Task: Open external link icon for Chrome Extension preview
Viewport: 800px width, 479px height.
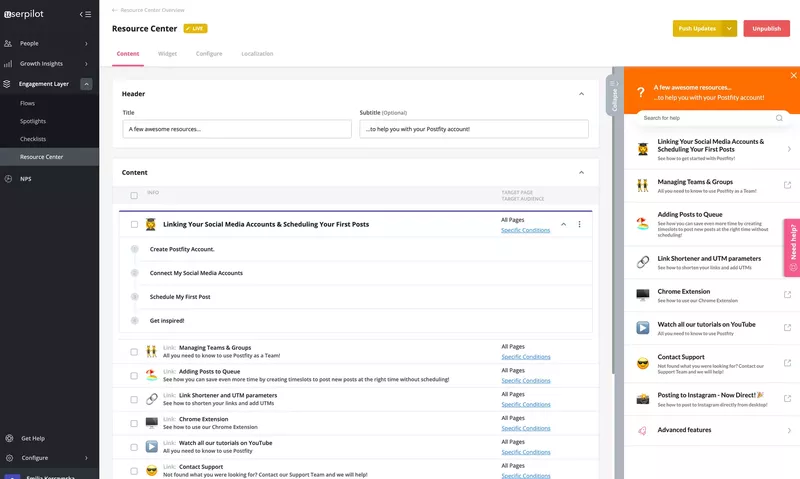Action: click(x=787, y=295)
